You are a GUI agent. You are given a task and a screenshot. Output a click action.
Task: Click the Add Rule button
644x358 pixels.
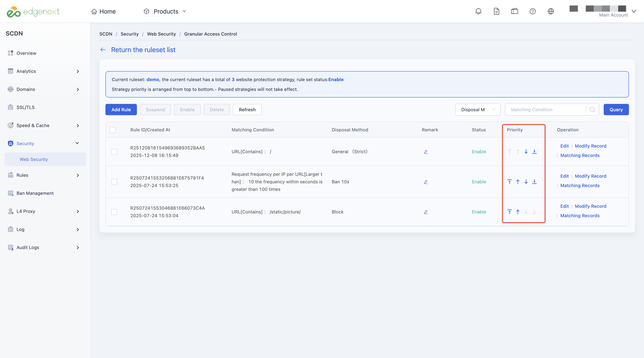tap(121, 109)
